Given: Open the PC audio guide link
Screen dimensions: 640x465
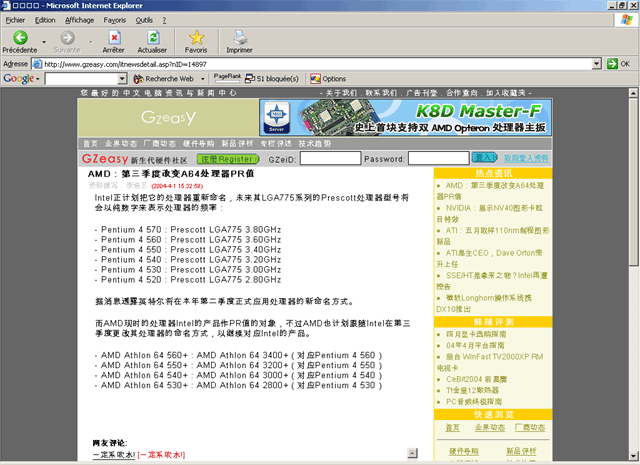Looking at the screenshot, I should tap(474, 402).
